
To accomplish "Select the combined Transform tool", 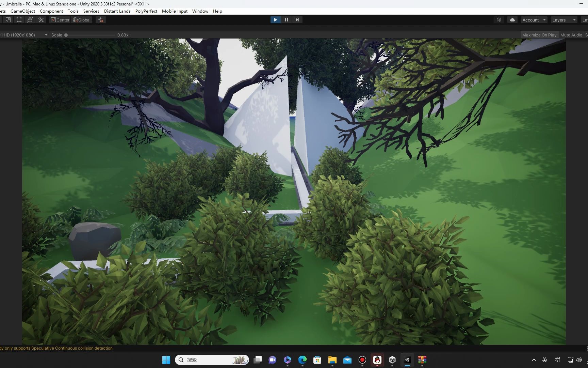I will (30, 20).
